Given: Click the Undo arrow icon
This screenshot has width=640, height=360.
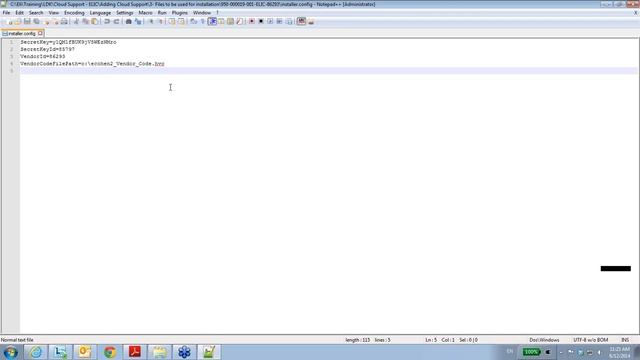Looking at the screenshot, I should pyautogui.click(x=107, y=21).
